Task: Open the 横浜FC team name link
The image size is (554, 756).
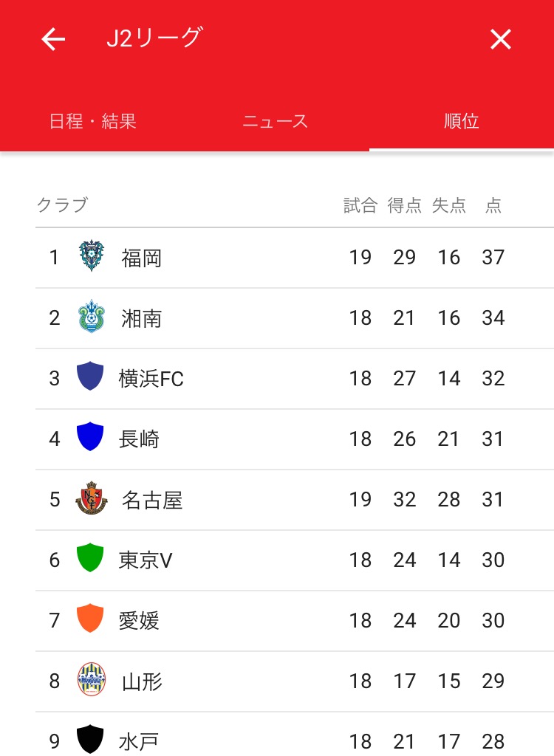Action: pyautogui.click(x=151, y=379)
